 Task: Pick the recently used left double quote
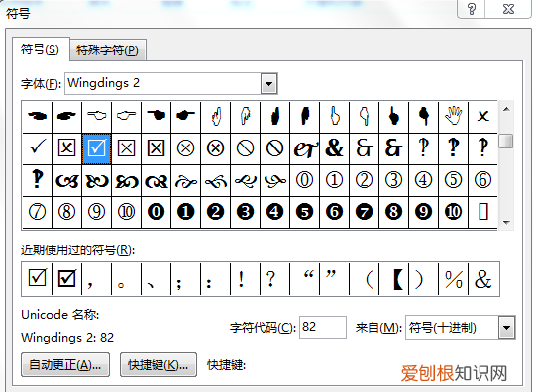click(x=304, y=279)
